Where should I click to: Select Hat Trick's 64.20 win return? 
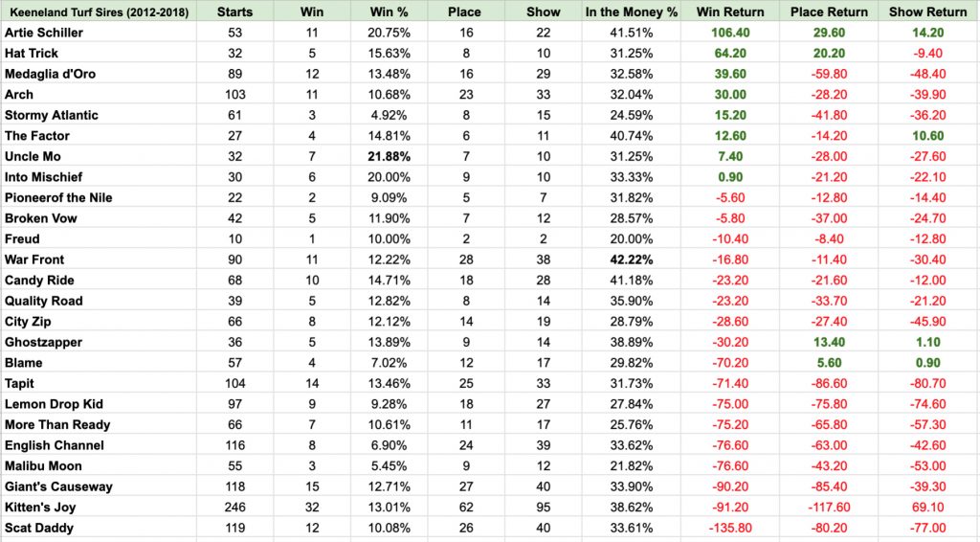tap(730, 53)
